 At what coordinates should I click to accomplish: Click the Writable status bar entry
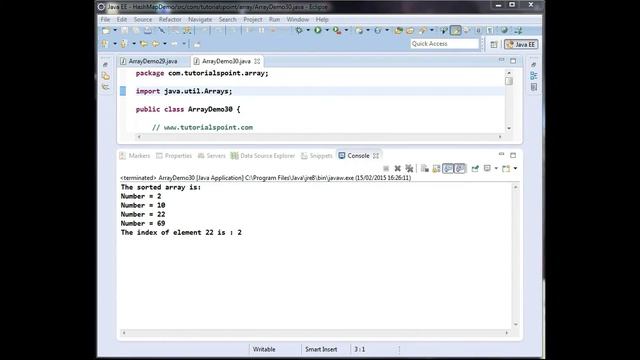pos(264,349)
